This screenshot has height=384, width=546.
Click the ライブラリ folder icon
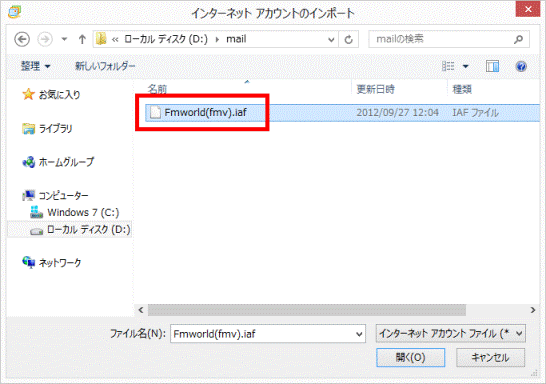click(x=29, y=129)
